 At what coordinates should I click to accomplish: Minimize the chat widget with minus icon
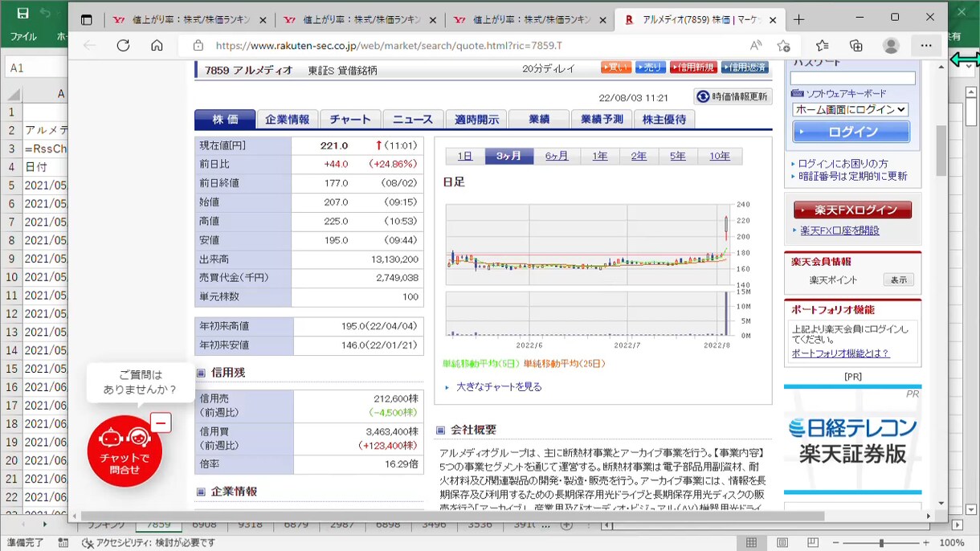pos(161,422)
